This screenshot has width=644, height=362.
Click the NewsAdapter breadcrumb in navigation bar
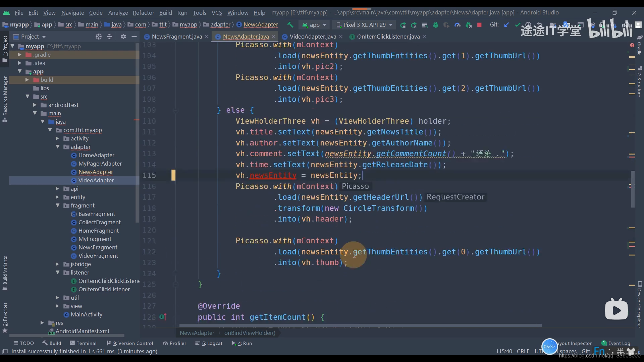(x=257, y=25)
